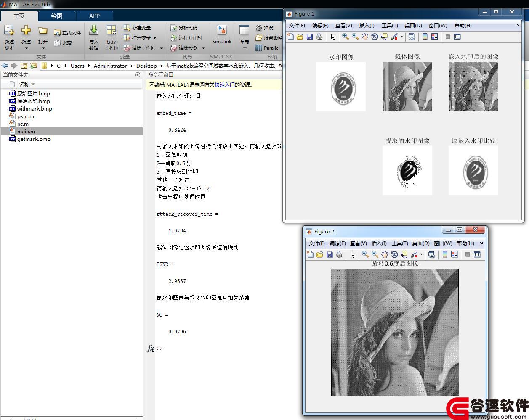Open 工具(T) menu in Figure 1
The image size is (529, 420).
(x=390, y=26)
